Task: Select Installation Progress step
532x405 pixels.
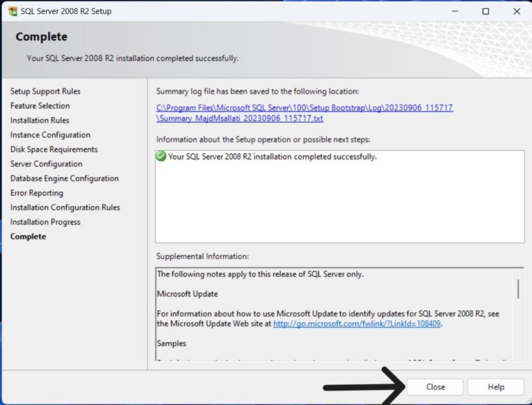Action: (x=45, y=222)
